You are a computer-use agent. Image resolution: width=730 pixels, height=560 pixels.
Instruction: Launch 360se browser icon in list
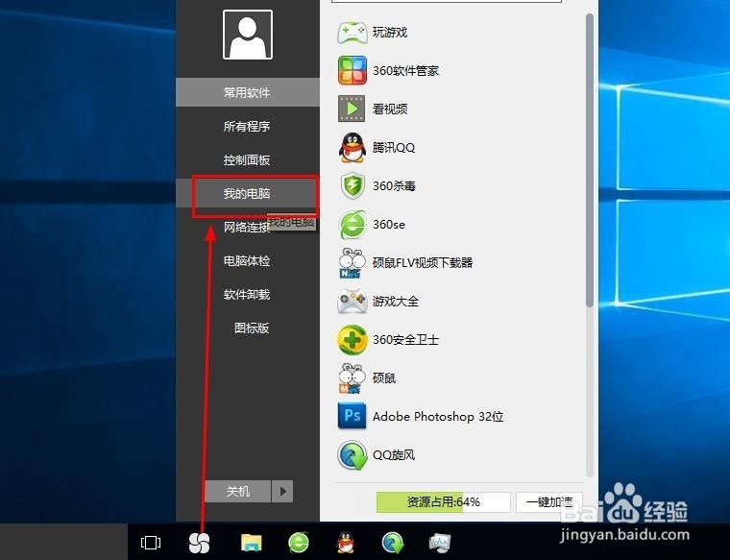pos(352,225)
